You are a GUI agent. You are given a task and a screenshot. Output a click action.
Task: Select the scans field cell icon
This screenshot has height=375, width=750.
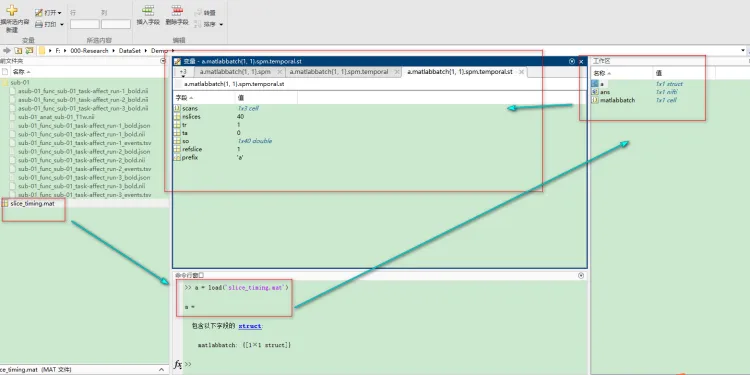point(177,109)
